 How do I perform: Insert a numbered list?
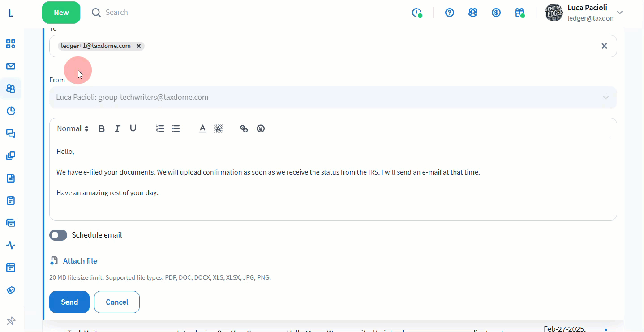[160, 129]
